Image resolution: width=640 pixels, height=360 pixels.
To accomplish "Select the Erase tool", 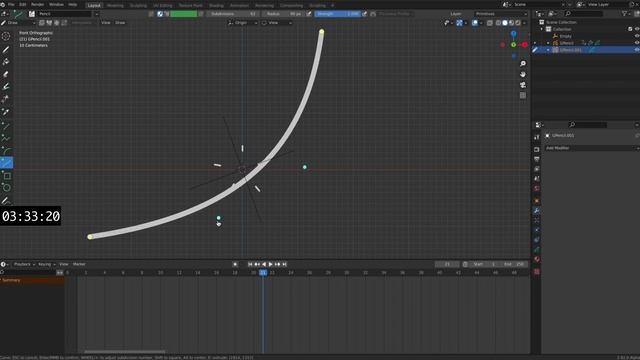I will 6,74.
